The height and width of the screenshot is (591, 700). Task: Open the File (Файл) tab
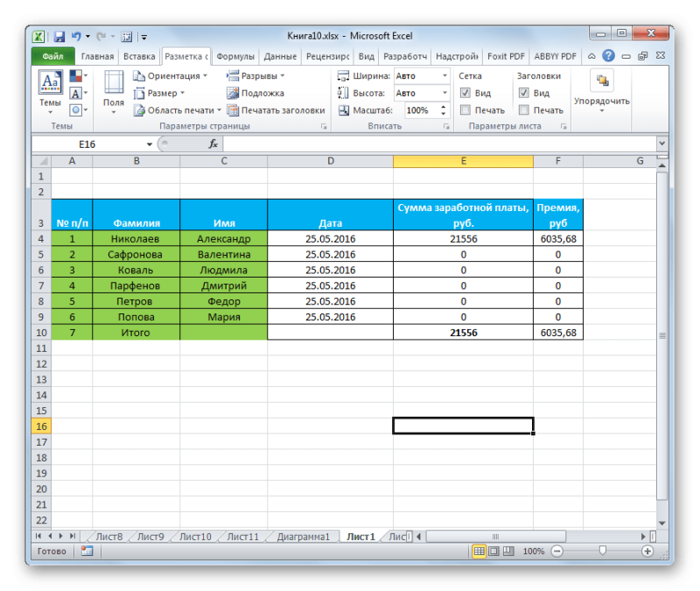tap(52, 56)
